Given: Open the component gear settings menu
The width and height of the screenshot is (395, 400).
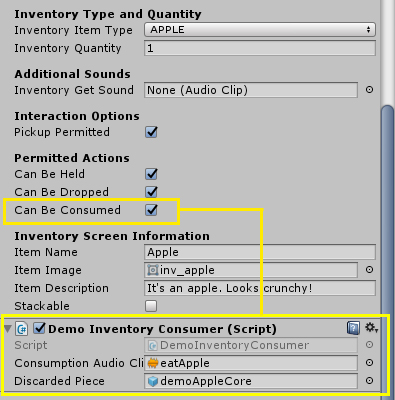Looking at the screenshot, I should click(x=371, y=328).
